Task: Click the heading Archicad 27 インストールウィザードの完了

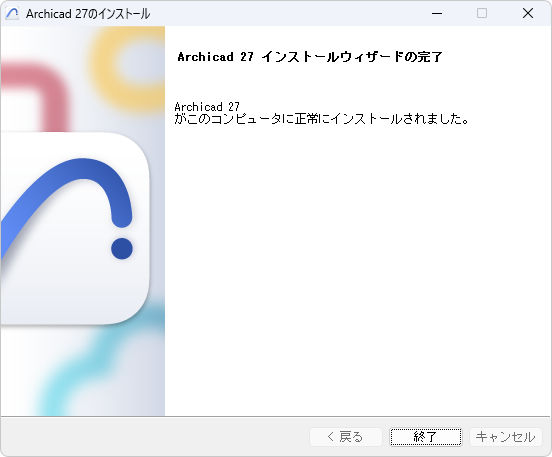Action: tap(310, 57)
